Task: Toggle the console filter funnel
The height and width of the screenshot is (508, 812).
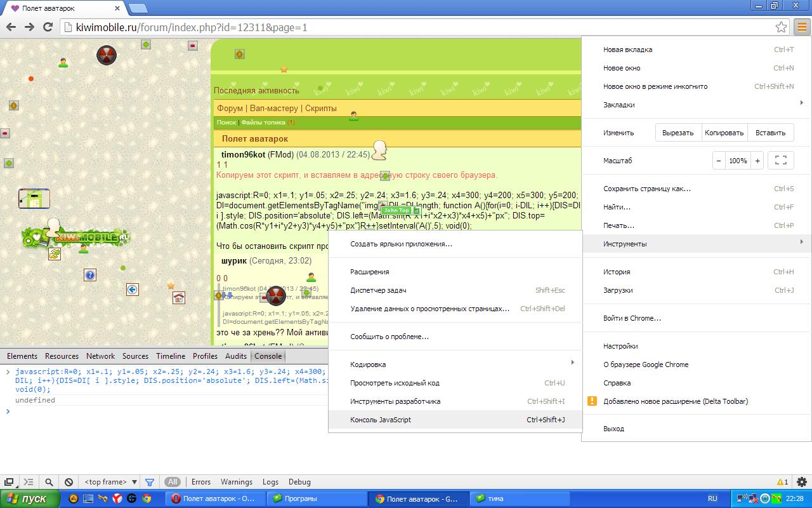Action: (x=150, y=482)
